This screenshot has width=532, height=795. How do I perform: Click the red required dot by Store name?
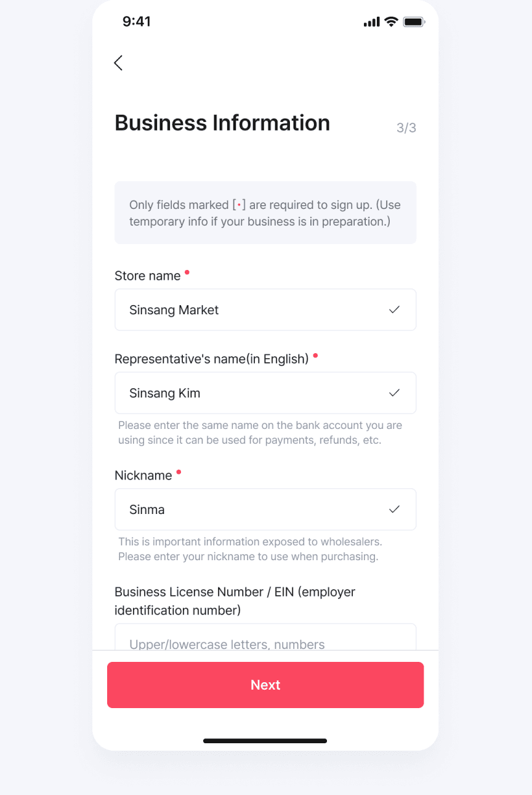[187, 272]
